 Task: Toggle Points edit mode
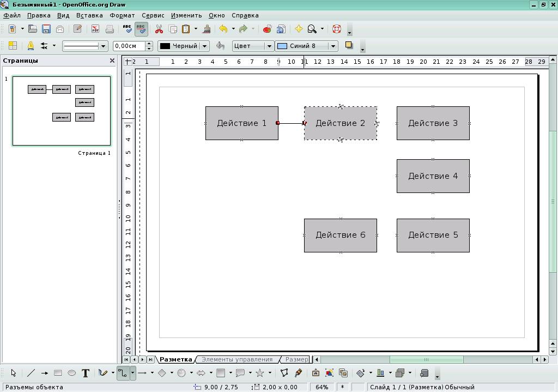(284, 373)
